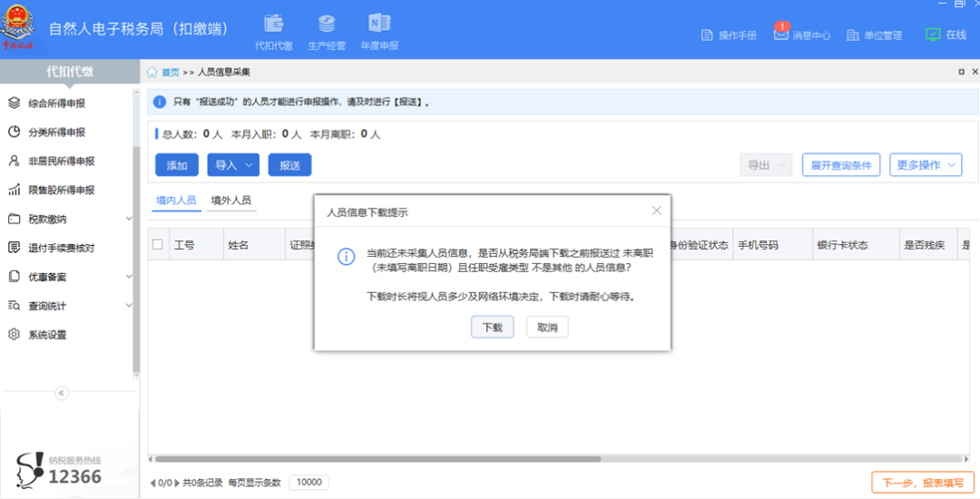980x499 pixels.
Task: Switch to 境内人员 tab
Action: point(176,201)
